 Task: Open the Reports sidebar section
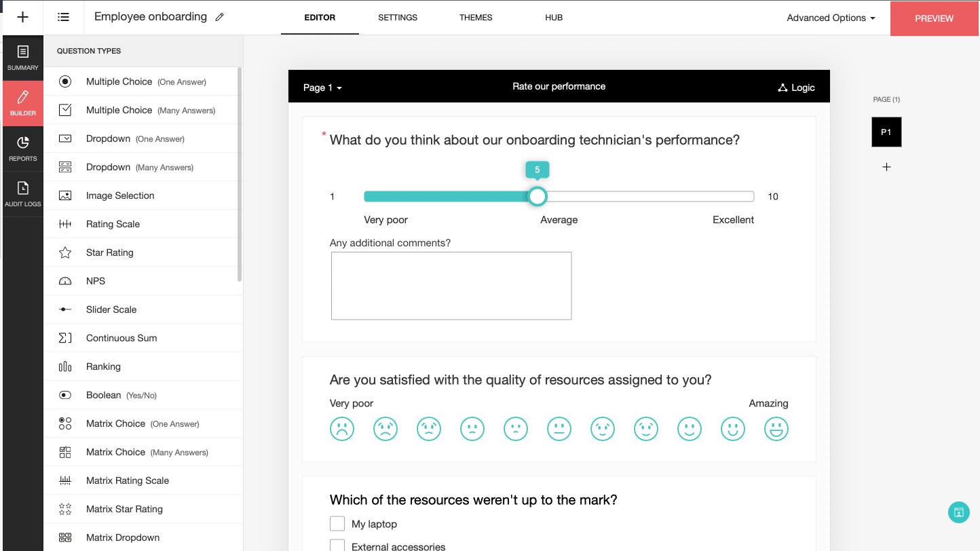point(23,148)
